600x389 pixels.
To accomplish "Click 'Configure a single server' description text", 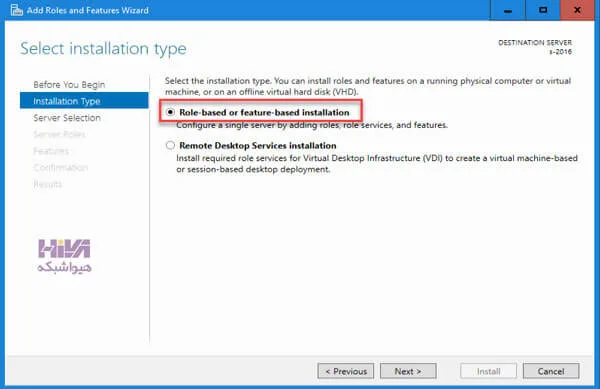I will pos(311,125).
